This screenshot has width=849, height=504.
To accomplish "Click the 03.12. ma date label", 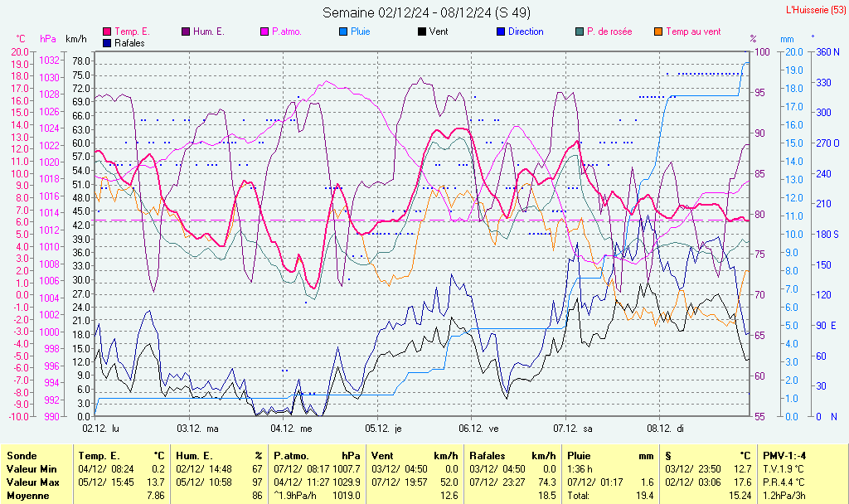I will (x=197, y=429).
